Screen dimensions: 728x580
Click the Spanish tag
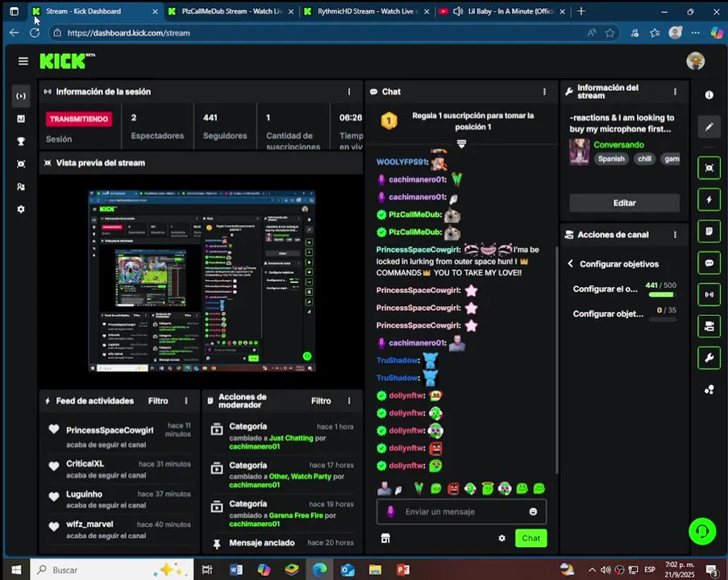pos(611,159)
